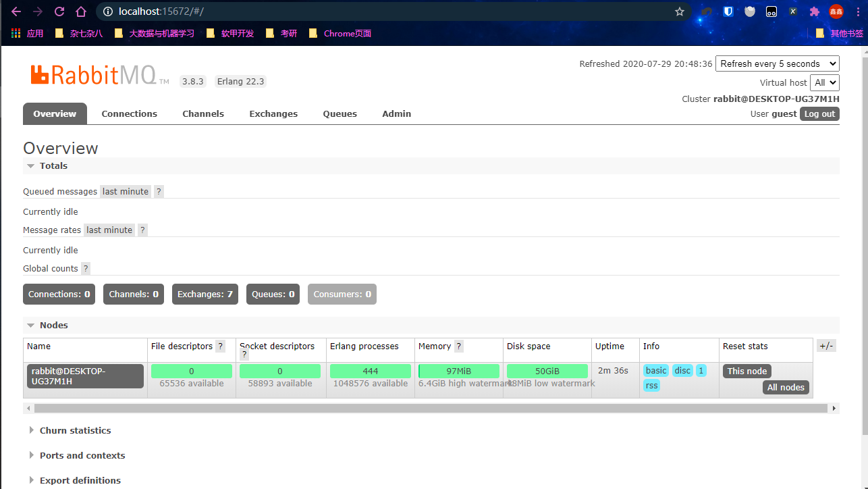Viewport: 868px width, 489px height.
Task: Open the Chrome three-dot menu
Action: click(x=858, y=11)
